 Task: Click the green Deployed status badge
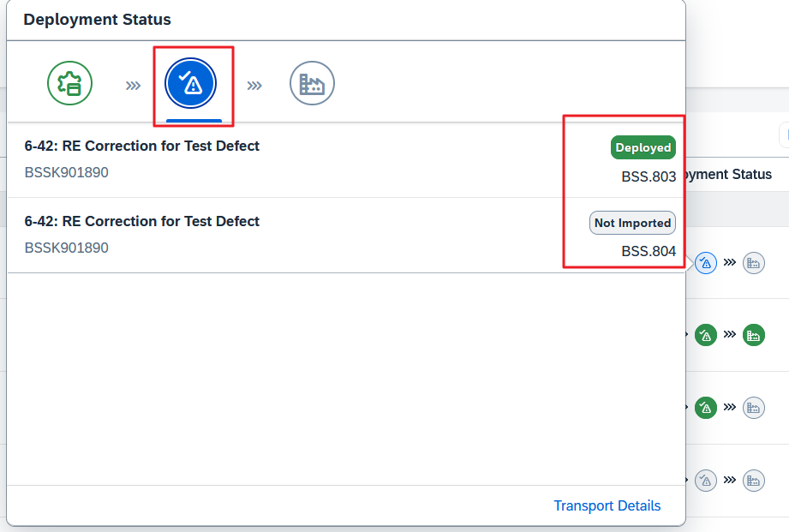tap(643, 147)
